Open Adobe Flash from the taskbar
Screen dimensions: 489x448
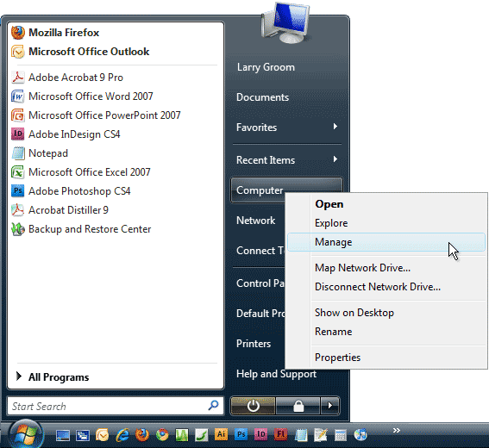(280, 434)
